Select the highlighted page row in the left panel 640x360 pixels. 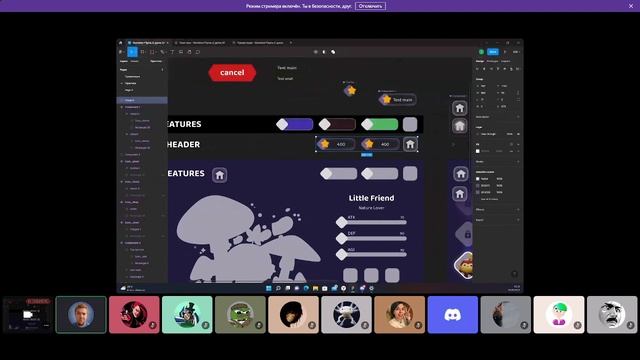pos(142,100)
